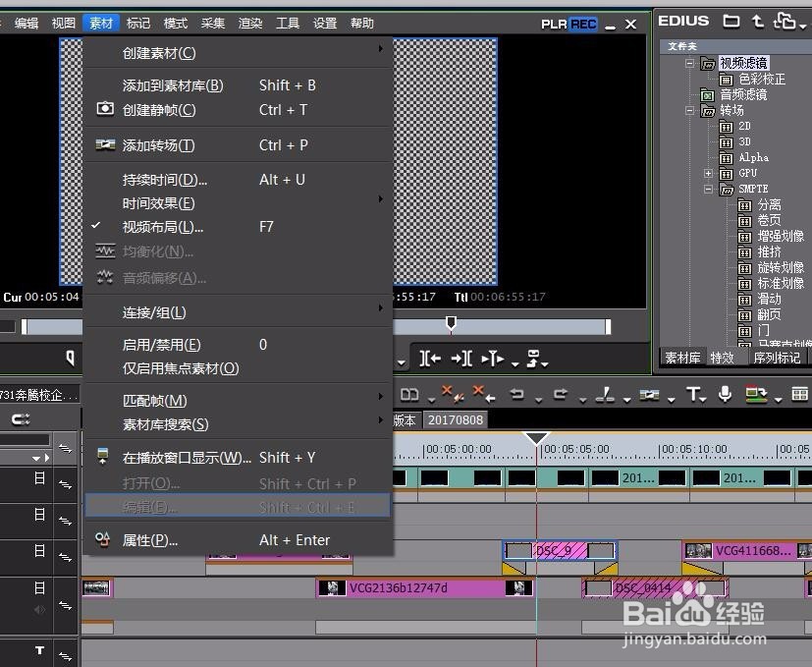
Task: Open the dropdown arrow next to redo
Action: [x=582, y=400]
